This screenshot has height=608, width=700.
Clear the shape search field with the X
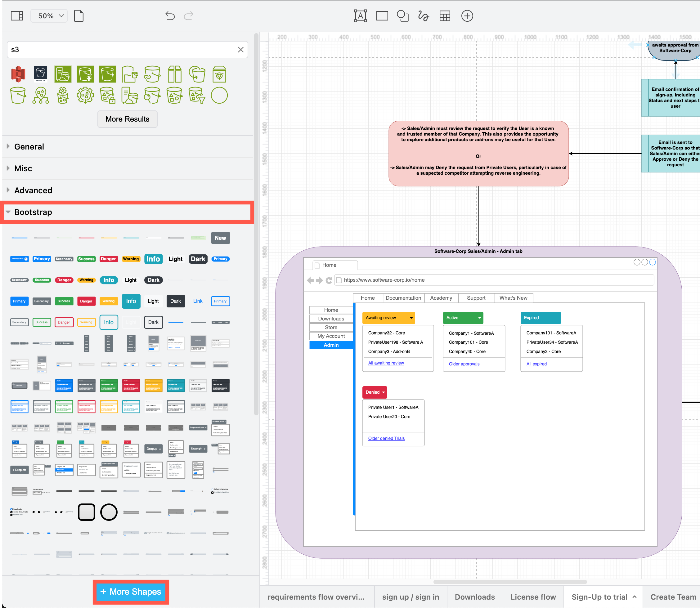tap(240, 50)
